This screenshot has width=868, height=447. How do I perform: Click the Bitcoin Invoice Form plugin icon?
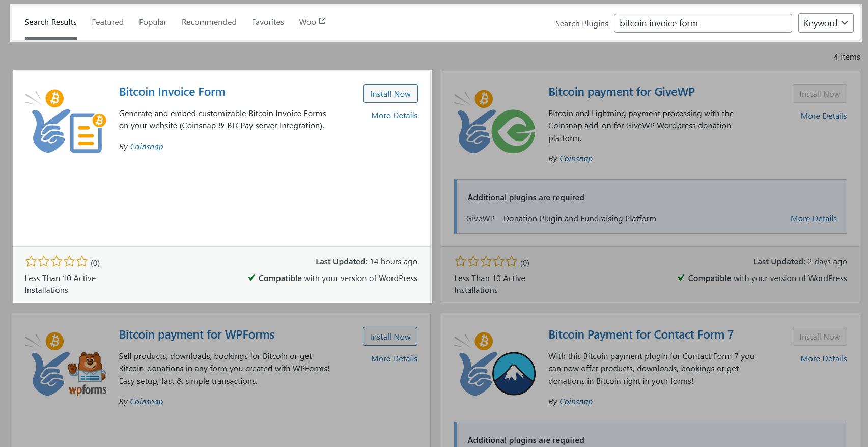(x=66, y=121)
